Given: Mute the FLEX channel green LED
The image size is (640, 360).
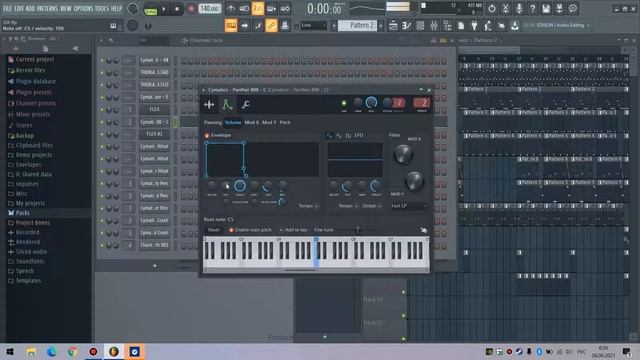Looking at the screenshot, I should [102, 109].
